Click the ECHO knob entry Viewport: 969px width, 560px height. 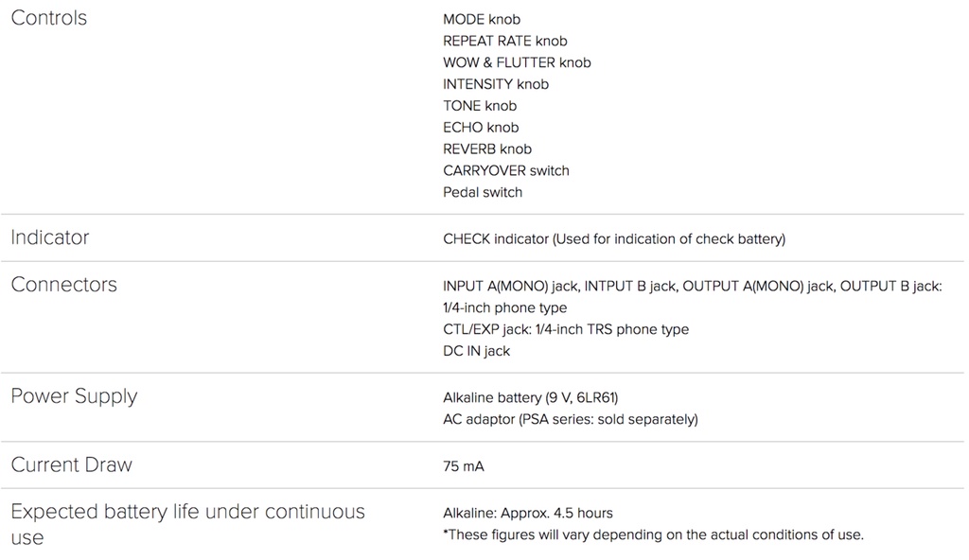[x=480, y=128]
